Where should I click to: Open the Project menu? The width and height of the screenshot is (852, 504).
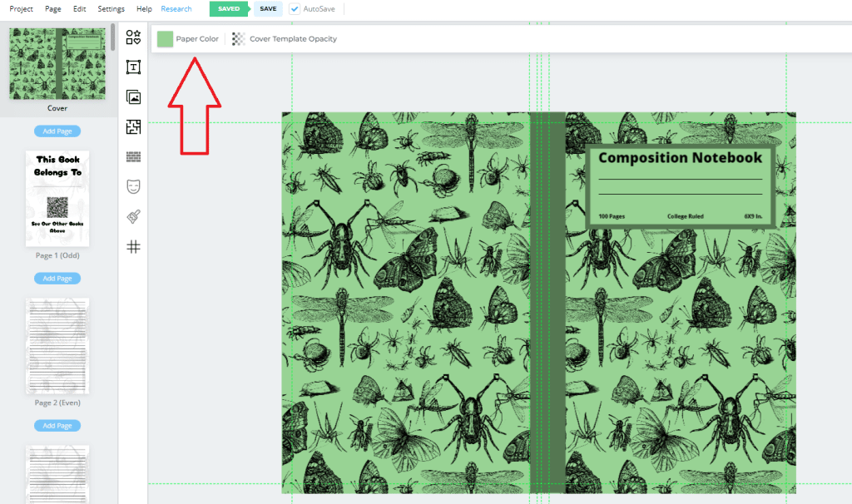coord(22,9)
